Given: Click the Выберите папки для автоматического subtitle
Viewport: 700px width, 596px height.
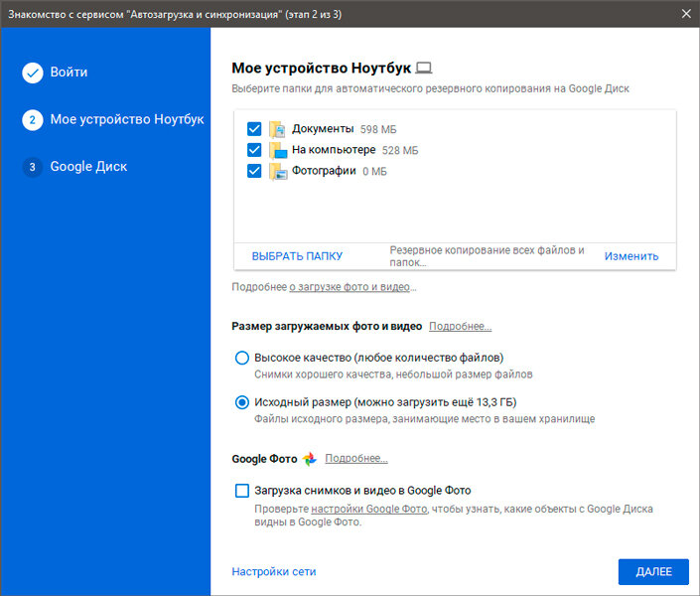Looking at the screenshot, I should tap(430, 89).
